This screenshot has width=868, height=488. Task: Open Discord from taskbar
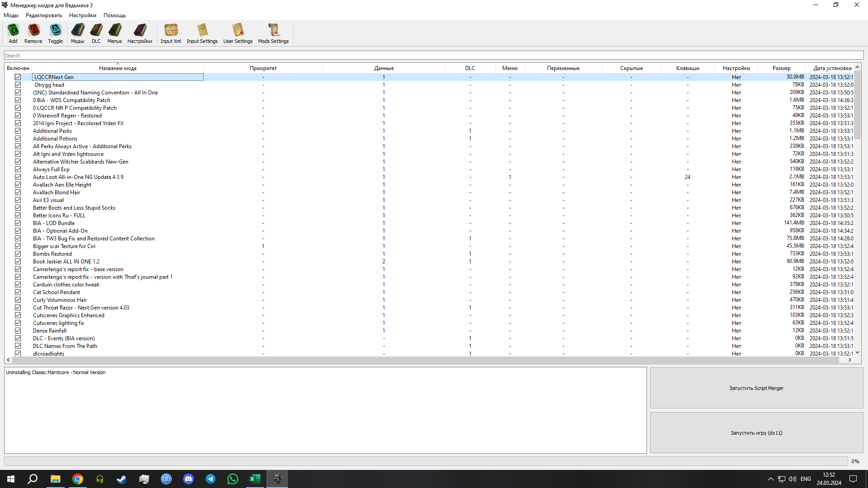click(189, 479)
